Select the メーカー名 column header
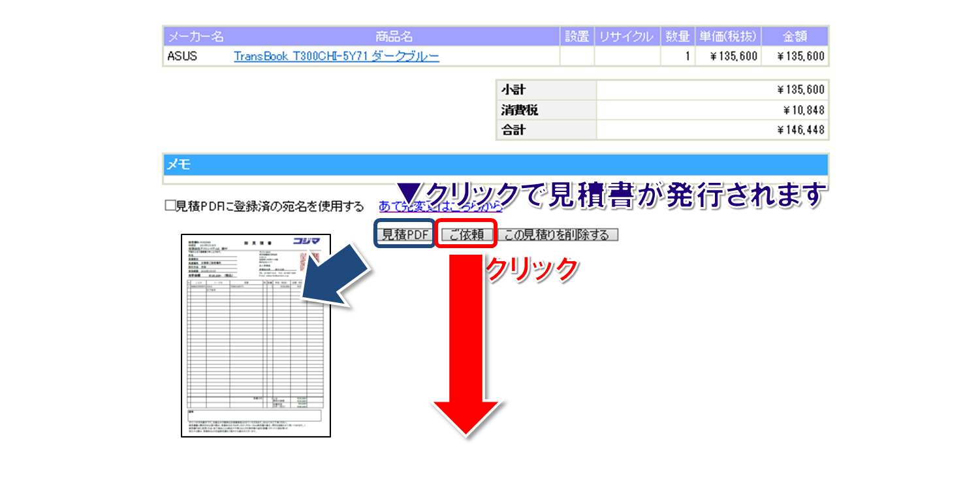Image resolution: width=980 pixels, height=478 pixels. 195,37
